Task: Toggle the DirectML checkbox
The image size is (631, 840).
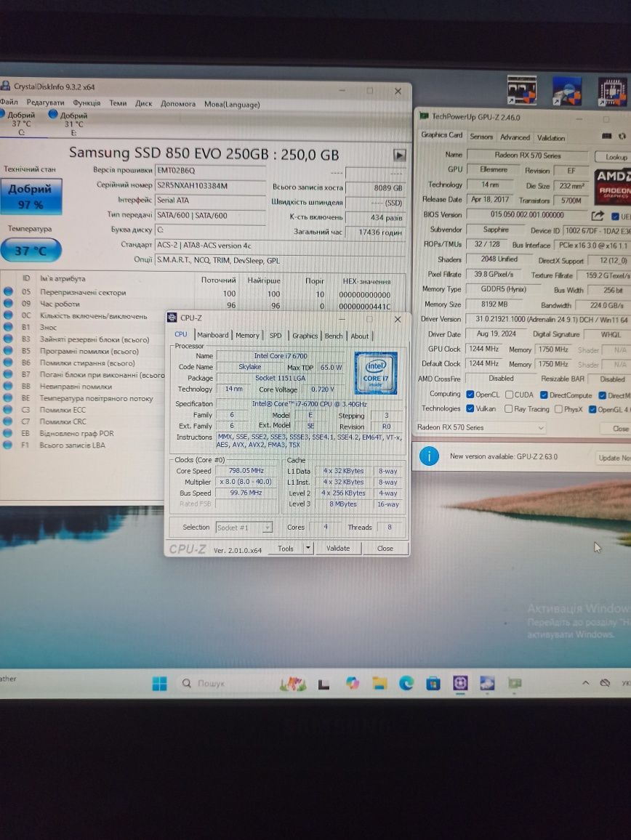Action: point(602,395)
